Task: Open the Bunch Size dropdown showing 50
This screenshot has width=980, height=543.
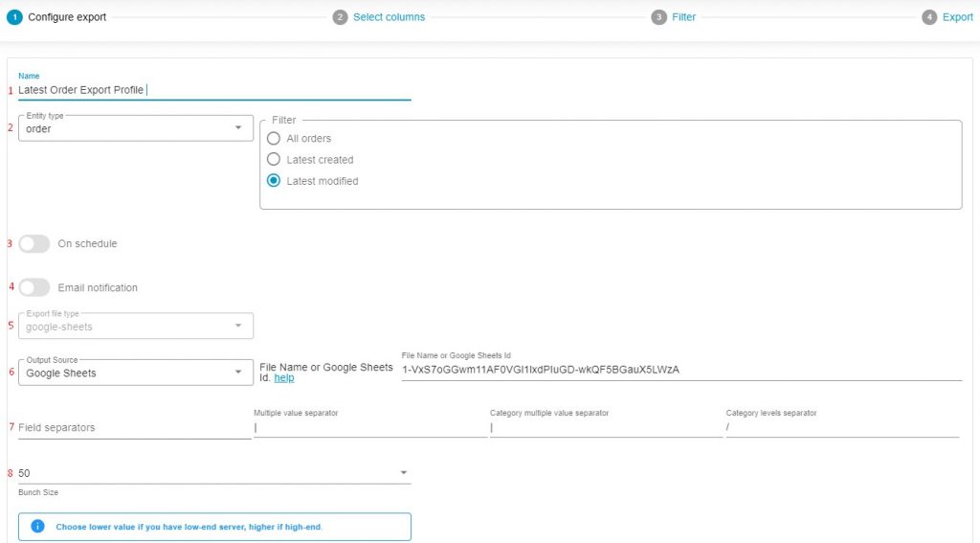Action: [x=214, y=473]
